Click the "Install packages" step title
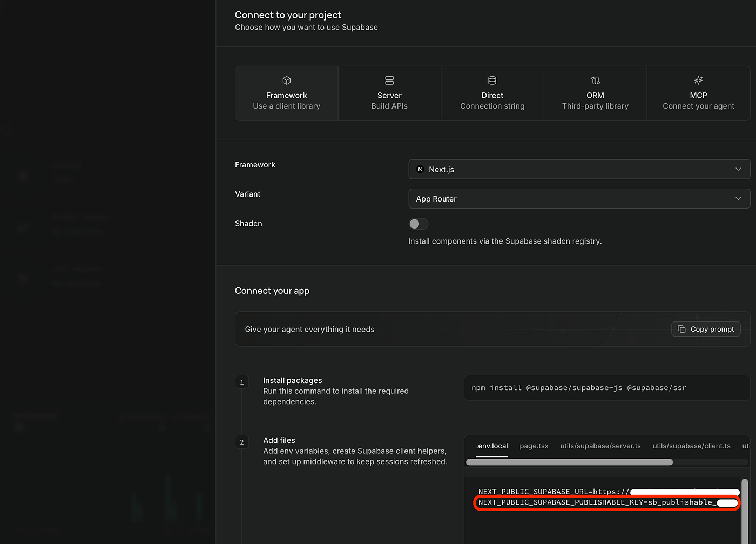 pyautogui.click(x=292, y=381)
